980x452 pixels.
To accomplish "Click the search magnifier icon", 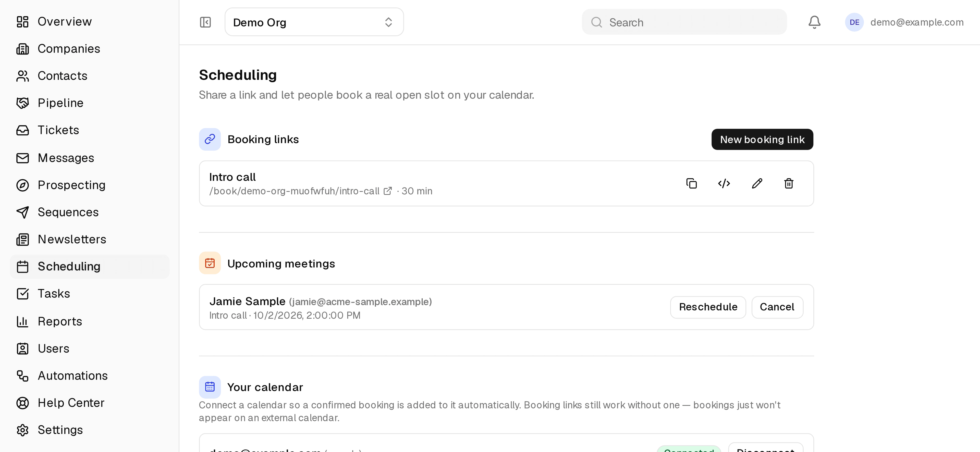I will [x=596, y=22].
